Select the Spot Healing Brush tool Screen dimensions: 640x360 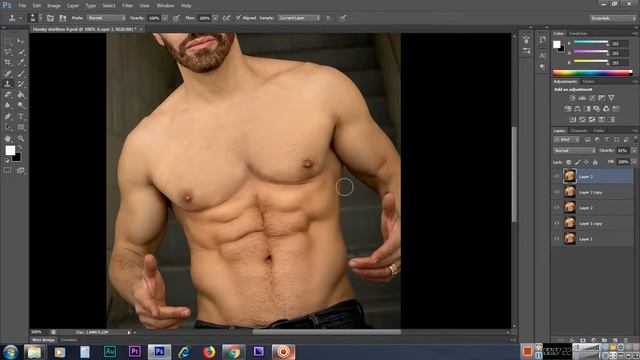pyautogui.click(x=8, y=73)
